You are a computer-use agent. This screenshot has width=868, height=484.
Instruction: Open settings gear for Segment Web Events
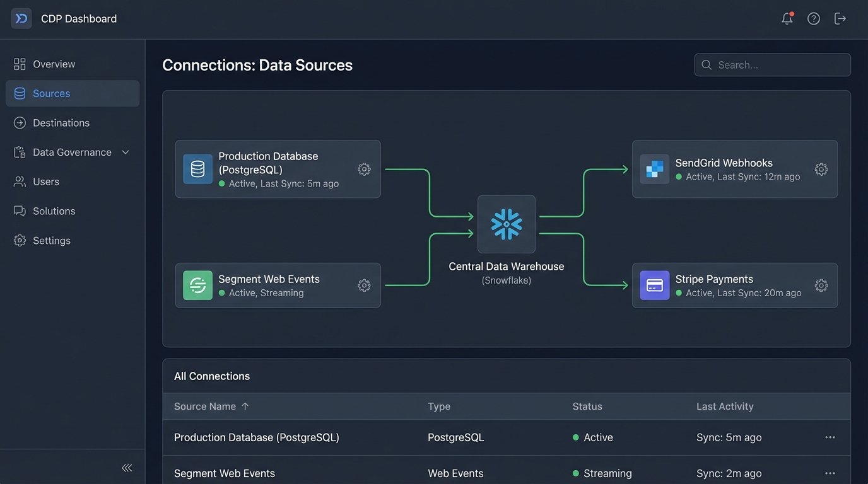364,285
